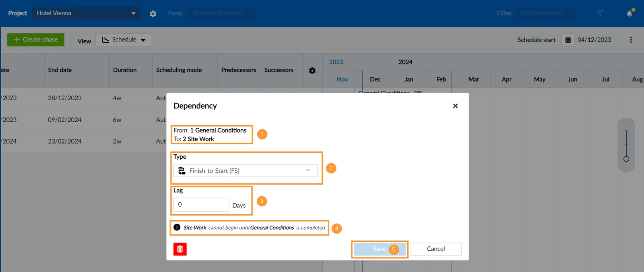Screen dimensions: 644x272
Task: Open column settings gear in table header
Action: coord(312,71)
